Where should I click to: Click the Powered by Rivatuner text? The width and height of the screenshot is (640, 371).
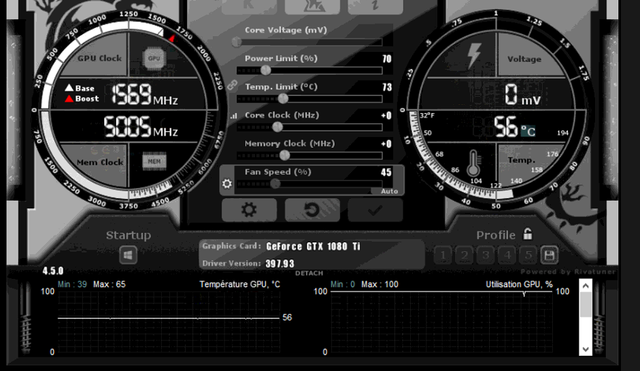click(568, 271)
